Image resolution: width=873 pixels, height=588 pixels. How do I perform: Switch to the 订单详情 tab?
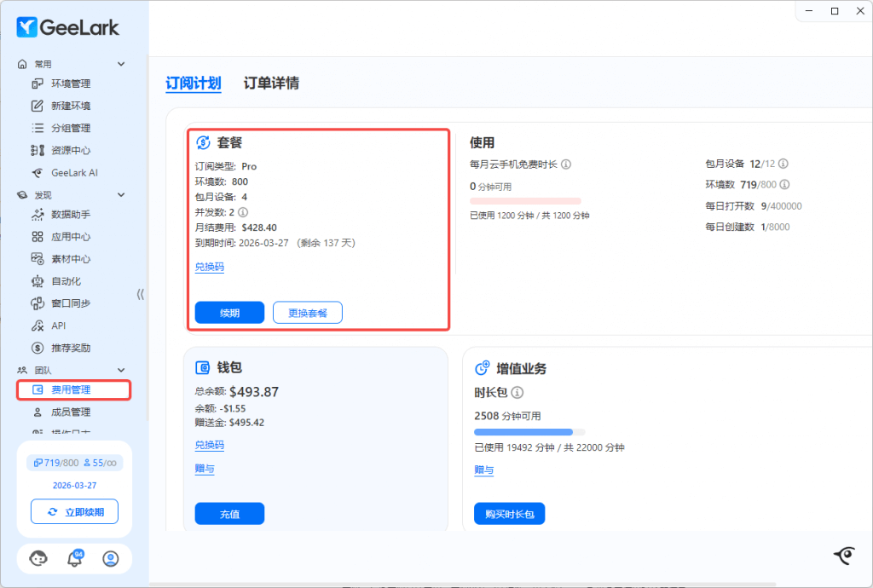click(271, 84)
